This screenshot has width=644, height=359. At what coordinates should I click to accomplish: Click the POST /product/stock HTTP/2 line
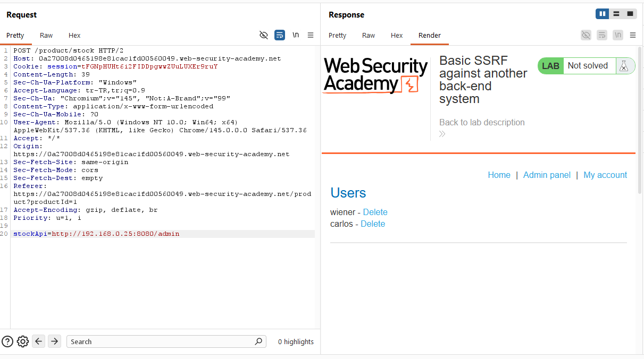point(68,50)
